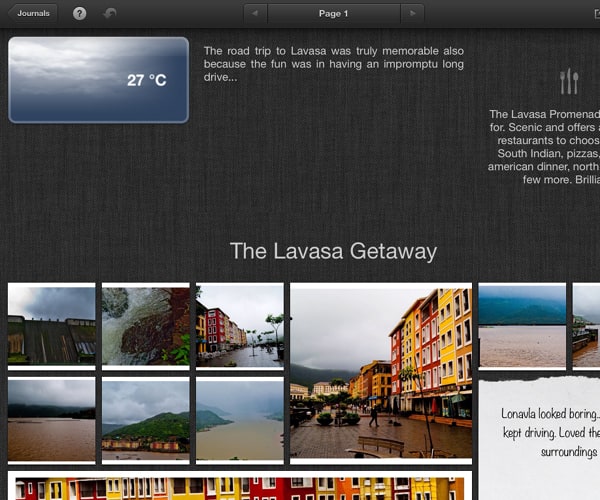This screenshot has height=500, width=600.
Task: Select the 'Lonavla looked boring' paper note
Action: tap(539, 438)
